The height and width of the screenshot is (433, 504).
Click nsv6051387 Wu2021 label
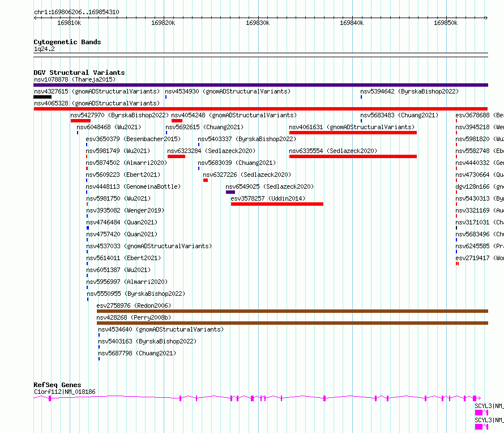tap(118, 270)
